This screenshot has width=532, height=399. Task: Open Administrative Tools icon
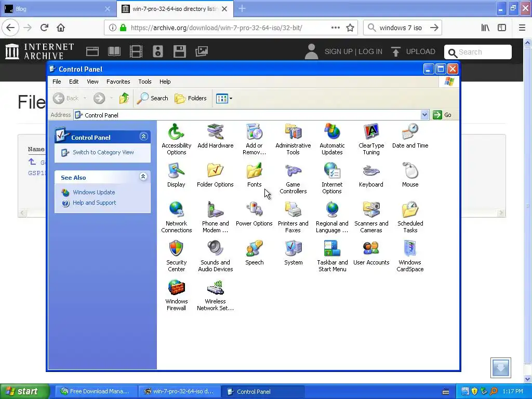click(293, 139)
